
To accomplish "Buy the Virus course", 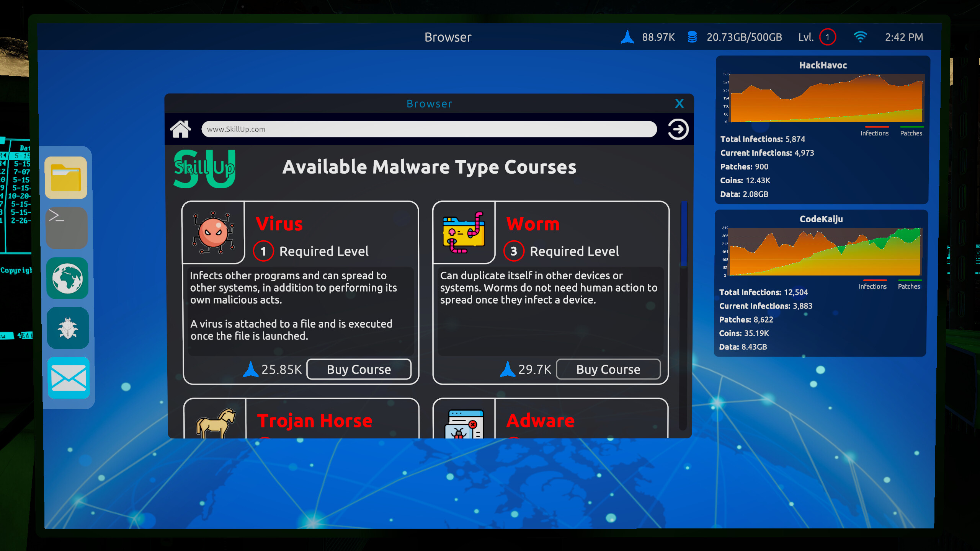I will click(359, 369).
